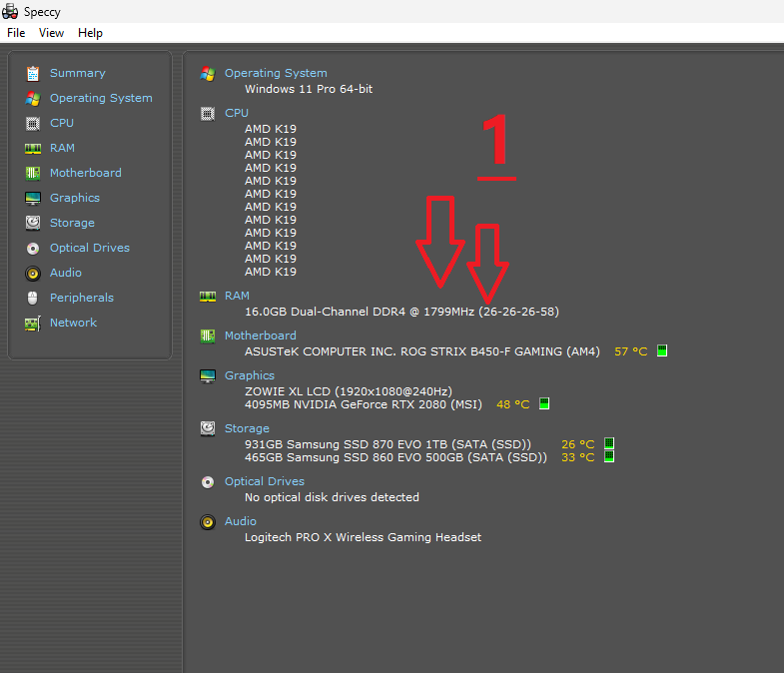Click the Audio speaker icon in summary pane

208,522
